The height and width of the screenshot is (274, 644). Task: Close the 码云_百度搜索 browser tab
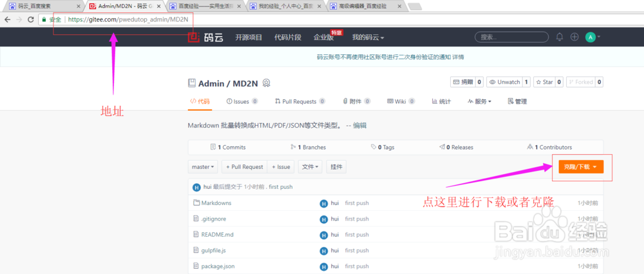click(78, 6)
